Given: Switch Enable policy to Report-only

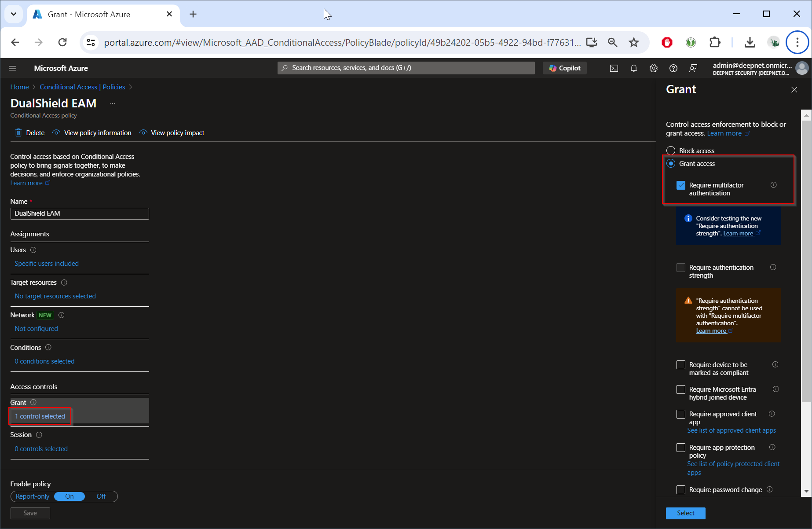Looking at the screenshot, I should pos(33,496).
